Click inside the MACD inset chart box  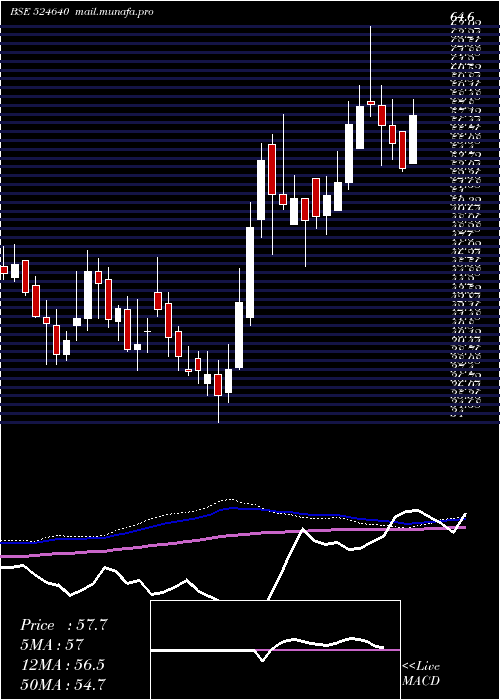(x=275, y=650)
